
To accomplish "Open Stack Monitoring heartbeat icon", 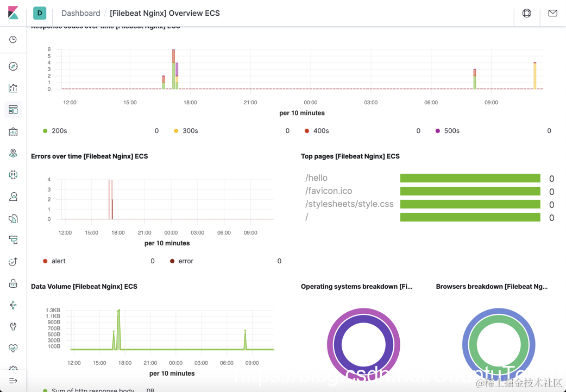I will [13, 349].
